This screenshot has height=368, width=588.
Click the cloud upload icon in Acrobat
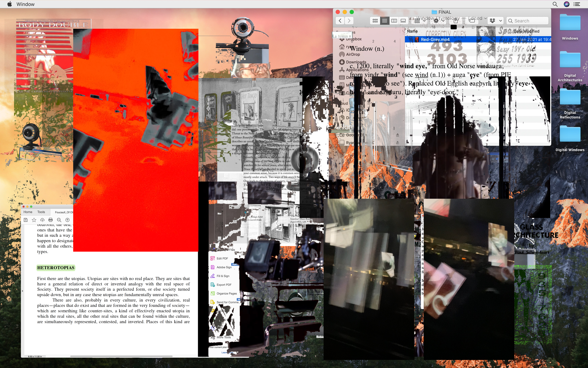point(42,220)
